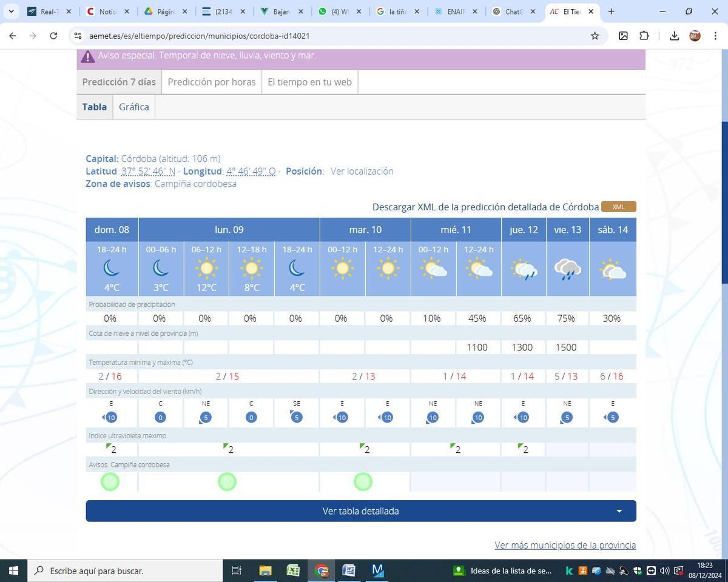Open the volume icon in the system tray
The image size is (728, 582).
click(x=663, y=570)
